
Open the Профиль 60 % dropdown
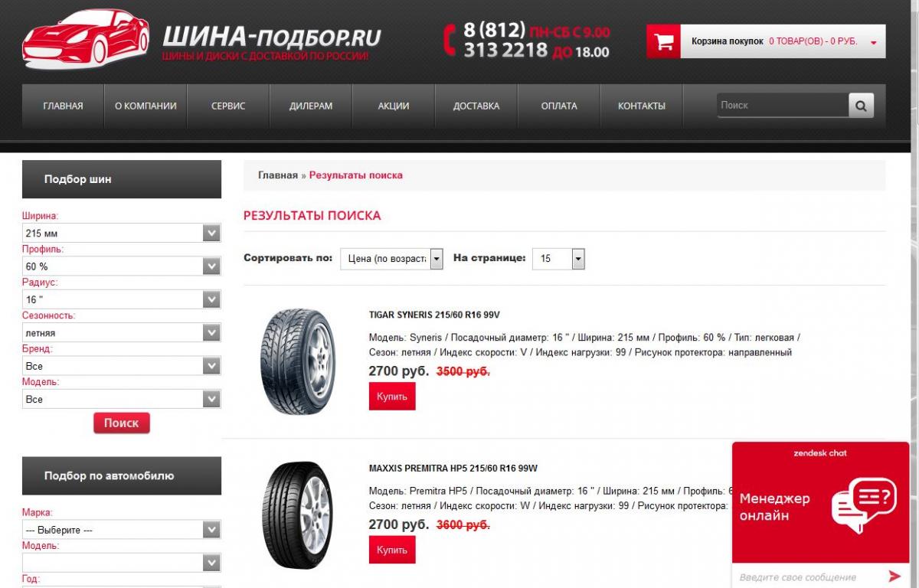coord(122,266)
